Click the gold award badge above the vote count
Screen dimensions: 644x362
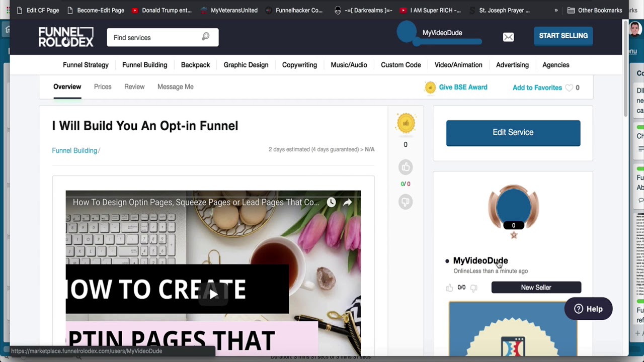click(x=406, y=124)
